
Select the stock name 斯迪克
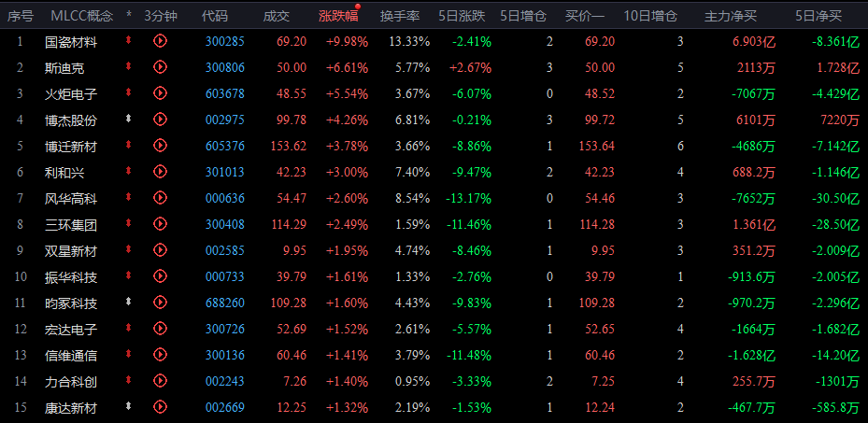64,67
